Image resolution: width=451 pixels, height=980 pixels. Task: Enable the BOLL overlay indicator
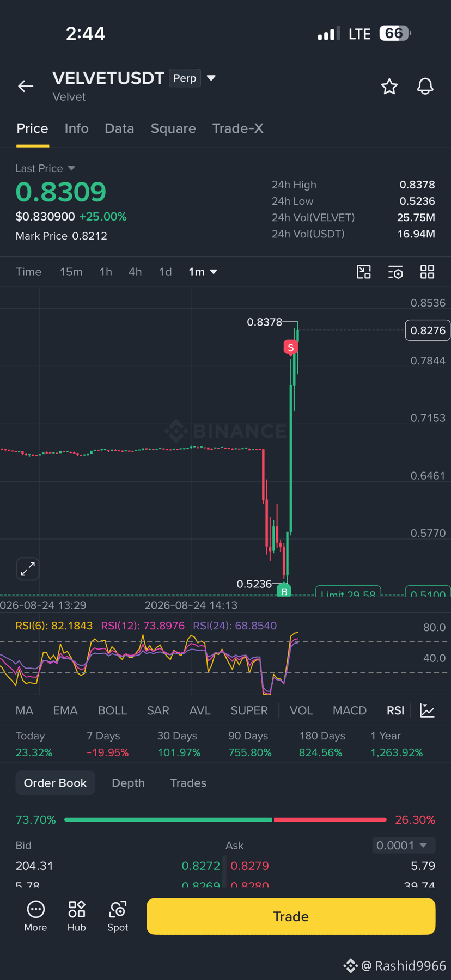tap(112, 710)
